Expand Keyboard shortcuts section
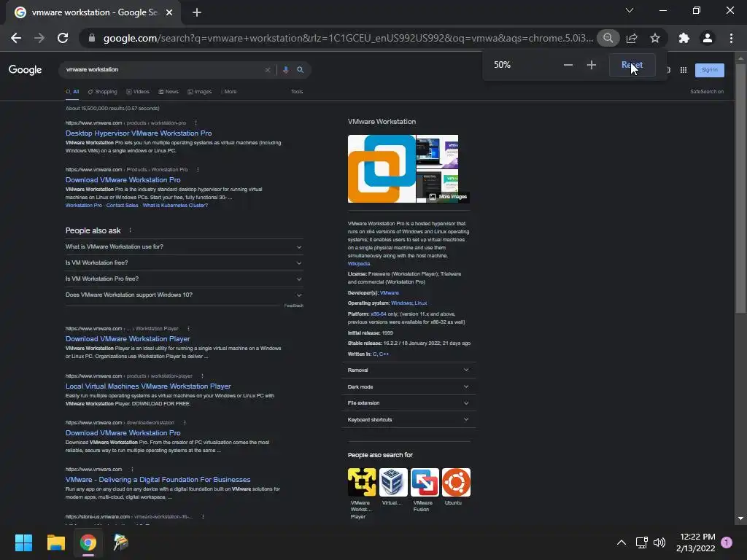This screenshot has width=747, height=560. pos(409,419)
